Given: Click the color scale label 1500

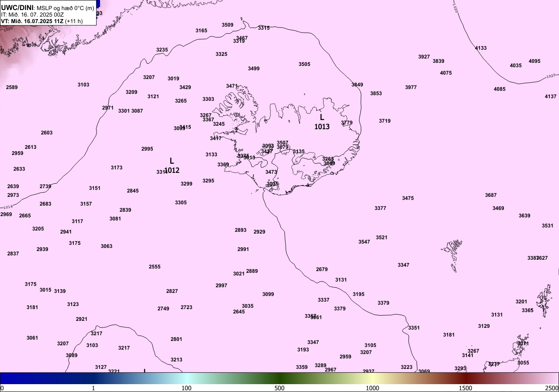Looking at the screenshot, I should [x=466, y=388].
